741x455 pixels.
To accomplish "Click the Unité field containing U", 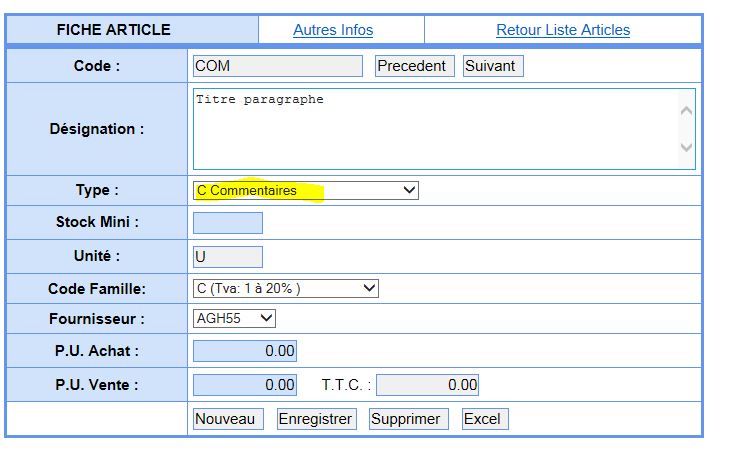I will coord(227,257).
